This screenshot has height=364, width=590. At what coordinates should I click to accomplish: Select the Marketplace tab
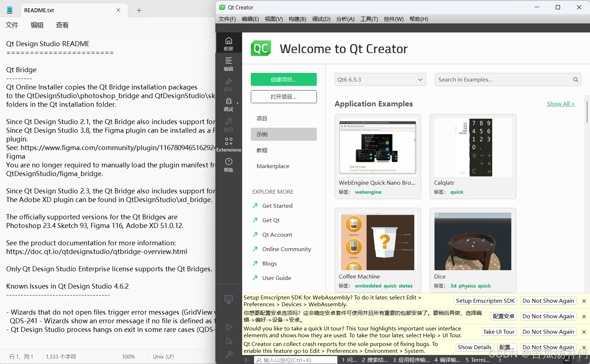click(284, 166)
